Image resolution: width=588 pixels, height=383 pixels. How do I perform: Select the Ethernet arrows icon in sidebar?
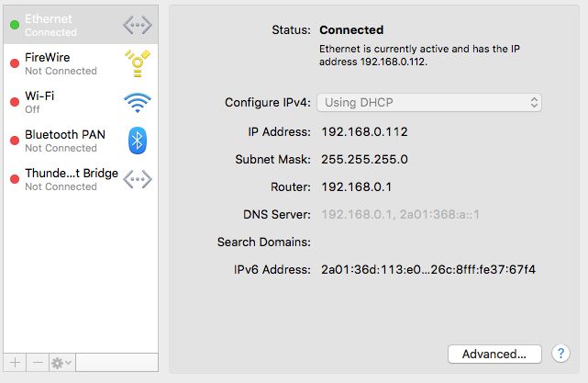coord(138,25)
